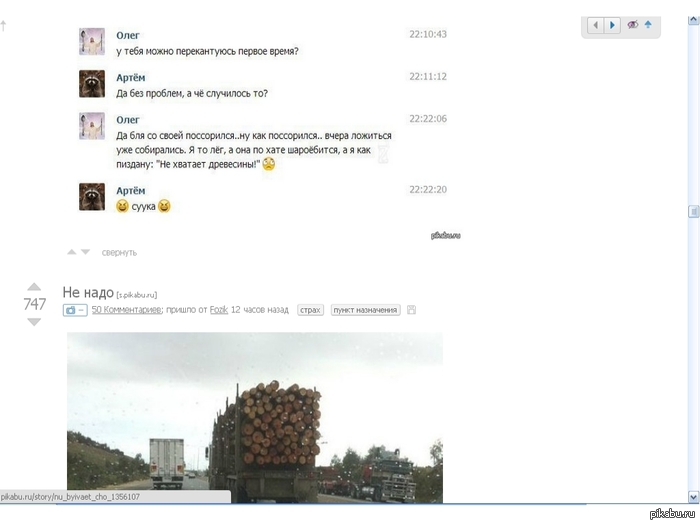Screen dimensions: 700x525
Task: Click the save post floppy disk icon
Action: (411, 310)
